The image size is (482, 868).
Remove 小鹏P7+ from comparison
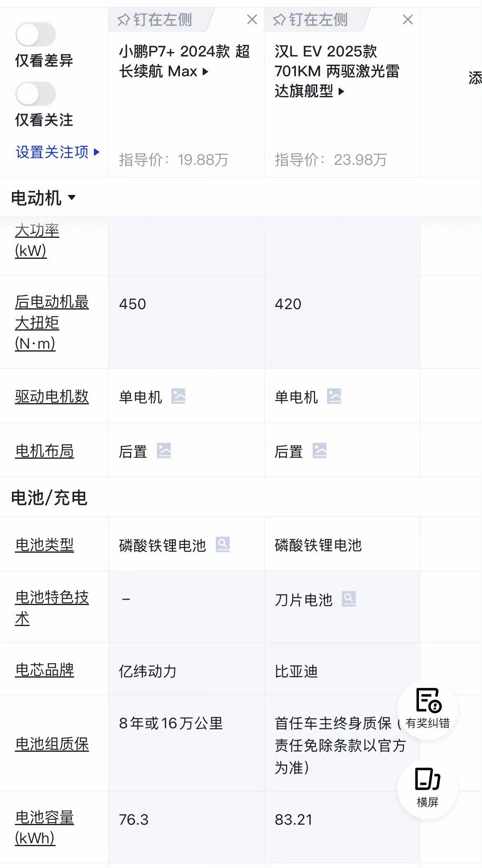point(252,19)
